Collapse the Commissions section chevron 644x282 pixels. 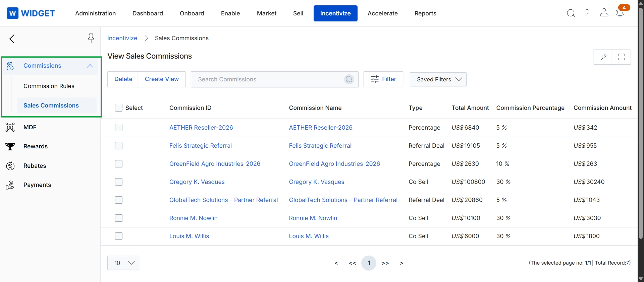point(90,66)
